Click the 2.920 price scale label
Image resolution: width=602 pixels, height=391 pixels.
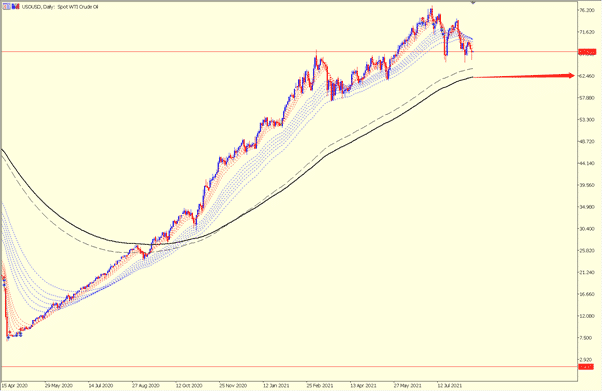[586, 360]
